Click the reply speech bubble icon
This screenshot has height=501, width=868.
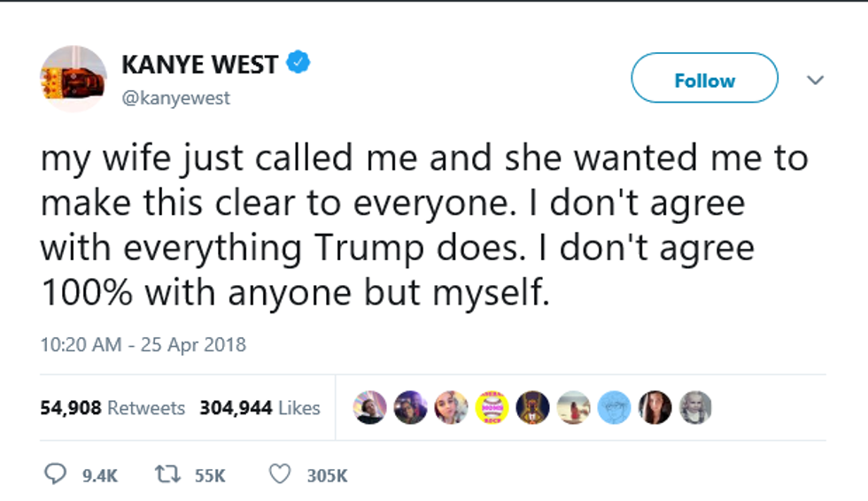(56, 475)
